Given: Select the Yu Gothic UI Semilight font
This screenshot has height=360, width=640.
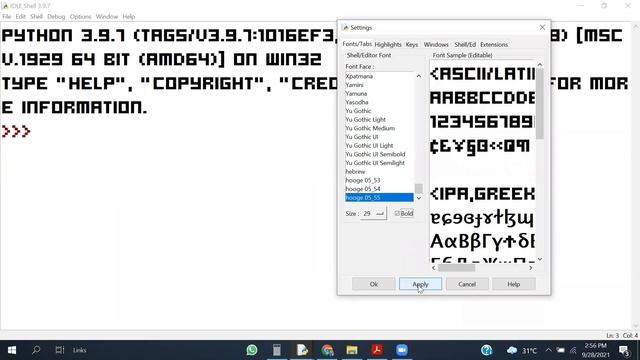Looking at the screenshot, I should [x=379, y=163].
